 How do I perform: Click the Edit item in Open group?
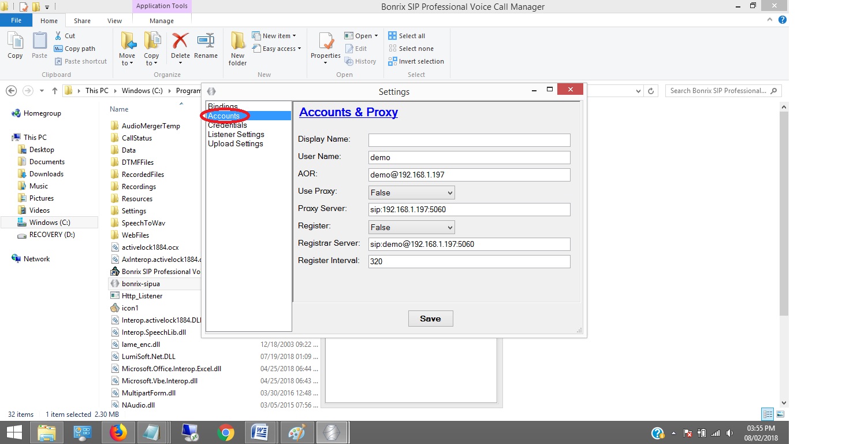click(x=356, y=49)
